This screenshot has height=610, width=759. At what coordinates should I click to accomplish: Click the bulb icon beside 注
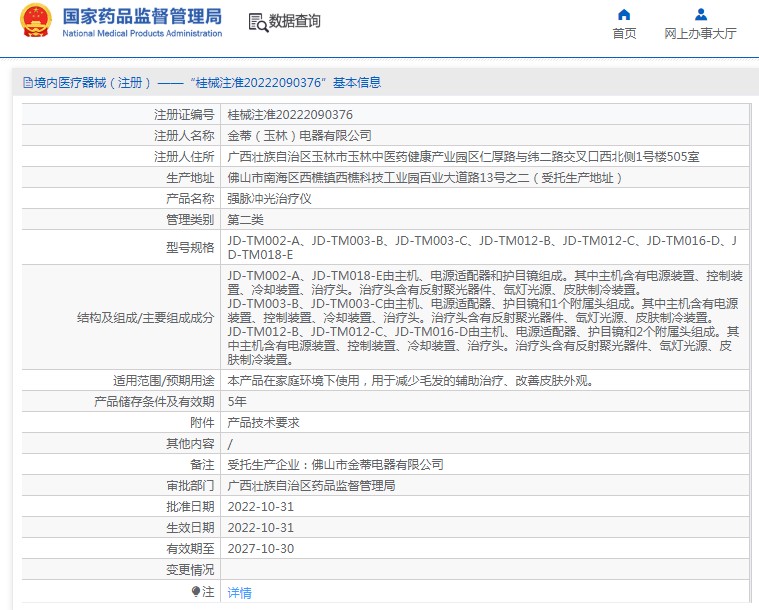pos(196,592)
